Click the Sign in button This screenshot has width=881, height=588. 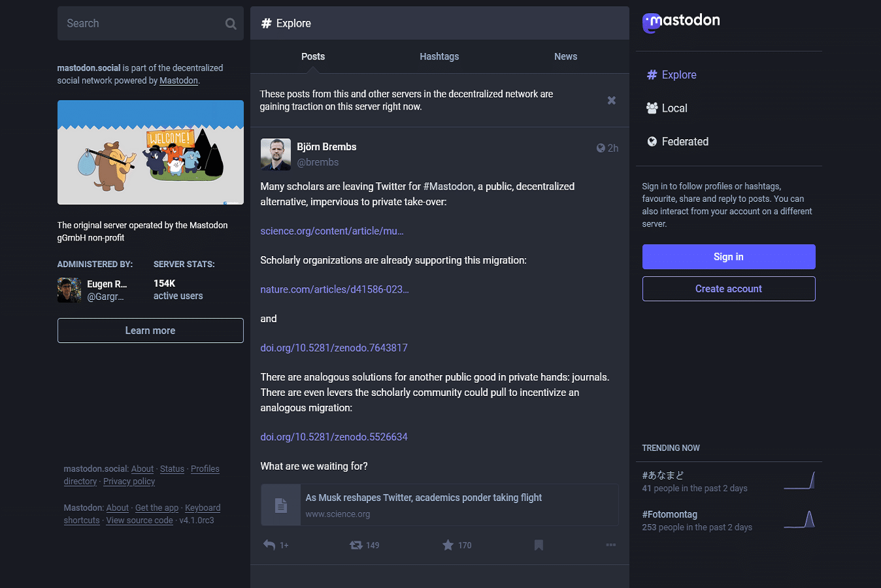point(729,257)
